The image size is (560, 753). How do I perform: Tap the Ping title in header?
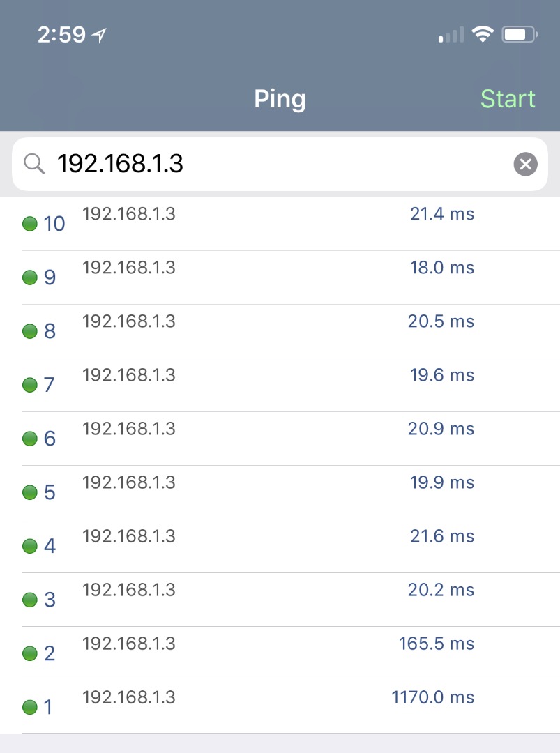(x=280, y=99)
